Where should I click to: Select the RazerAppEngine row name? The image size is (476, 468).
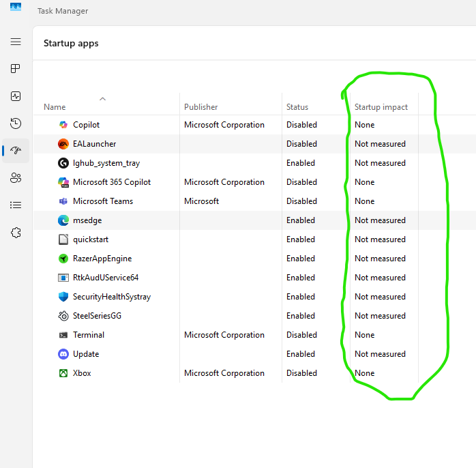pyautogui.click(x=102, y=259)
